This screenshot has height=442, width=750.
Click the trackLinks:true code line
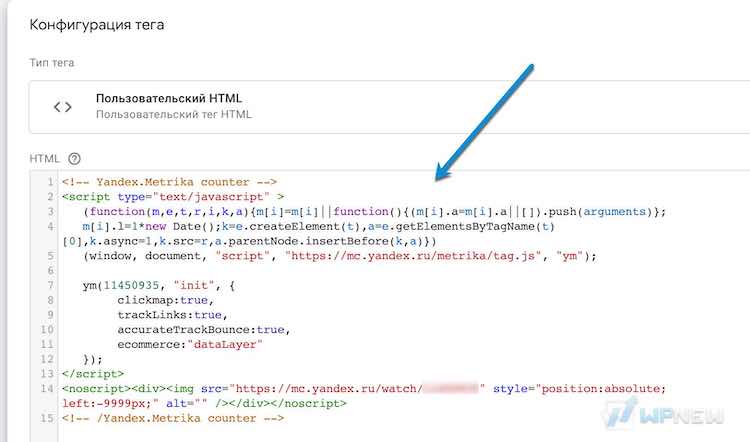click(x=173, y=315)
